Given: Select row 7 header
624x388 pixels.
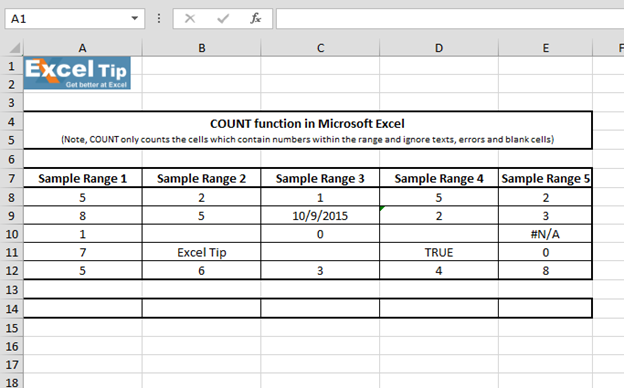Looking at the screenshot, I should click(x=12, y=178).
